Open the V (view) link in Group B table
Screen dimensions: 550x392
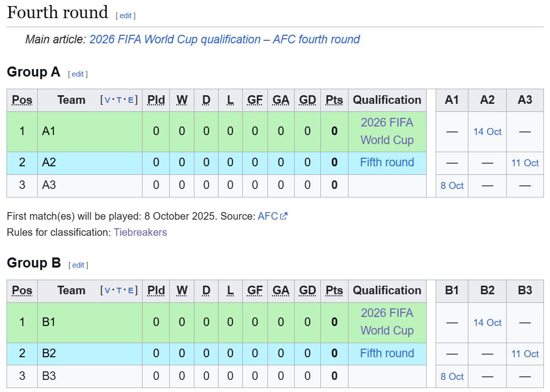pos(107,291)
